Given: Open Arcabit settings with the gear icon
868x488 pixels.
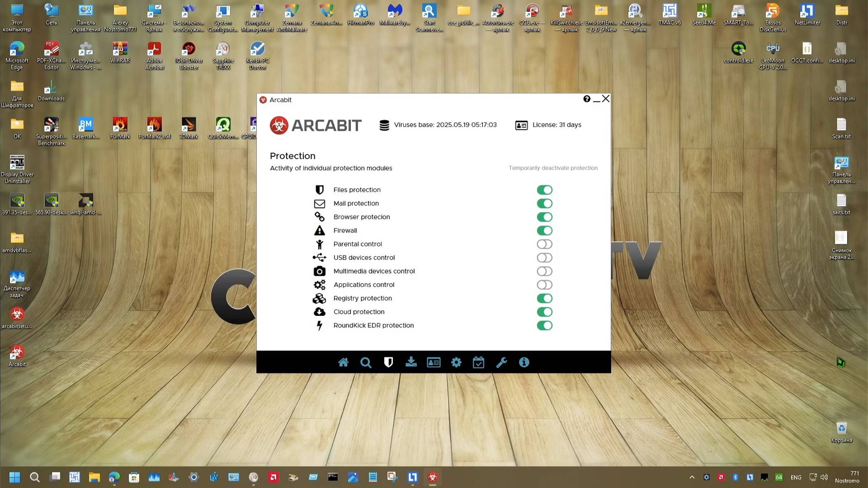Looking at the screenshot, I should pos(456,362).
